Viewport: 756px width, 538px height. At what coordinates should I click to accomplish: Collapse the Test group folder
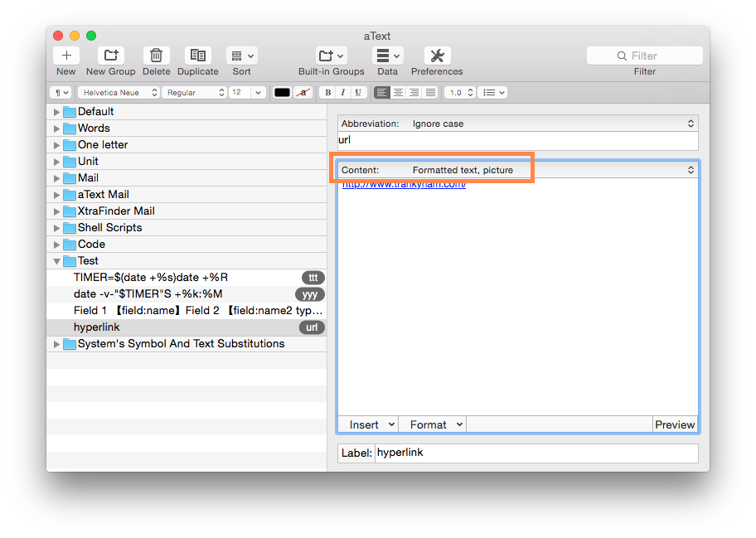[x=57, y=261]
